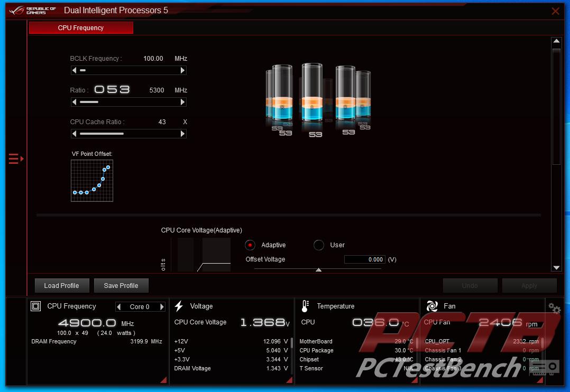570x392 pixels.
Task: Open monitor settings gear icon
Action: click(x=554, y=308)
